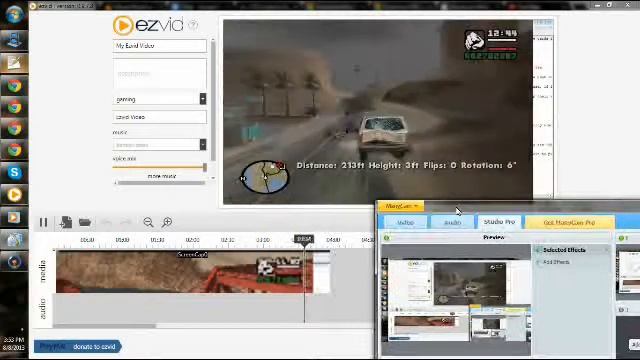Click the taskbar clock showing 3:53 PM
Image resolution: width=640 pixels, height=360 pixels.
pyautogui.click(x=14, y=340)
